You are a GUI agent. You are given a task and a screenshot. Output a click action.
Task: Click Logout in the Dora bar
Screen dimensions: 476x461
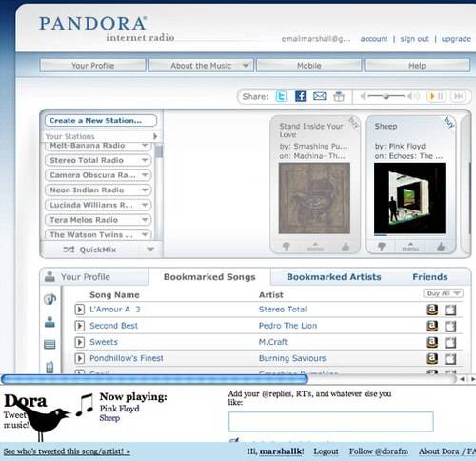point(326,451)
